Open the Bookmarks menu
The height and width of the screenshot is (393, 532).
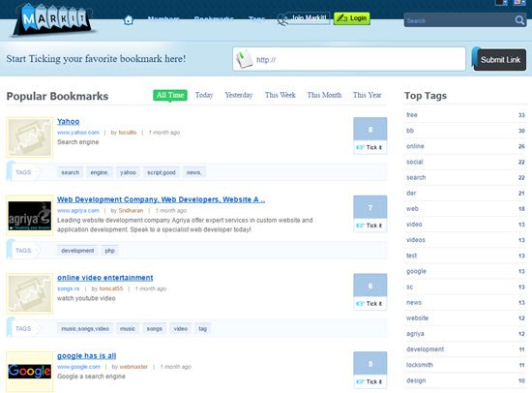click(214, 18)
